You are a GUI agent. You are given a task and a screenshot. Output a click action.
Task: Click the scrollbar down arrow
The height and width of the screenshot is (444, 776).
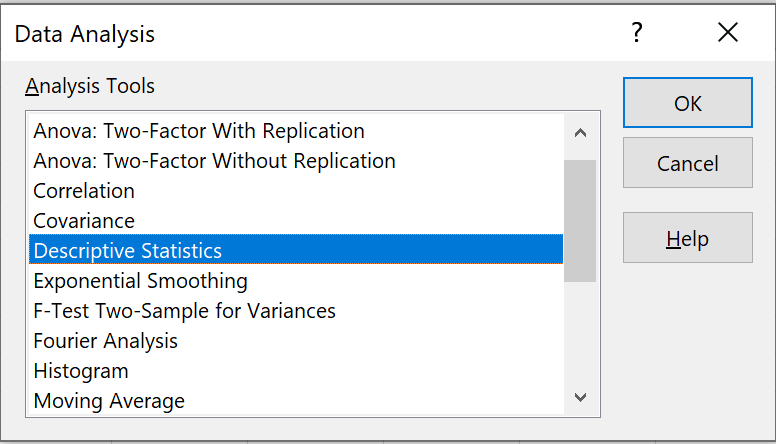coord(580,397)
